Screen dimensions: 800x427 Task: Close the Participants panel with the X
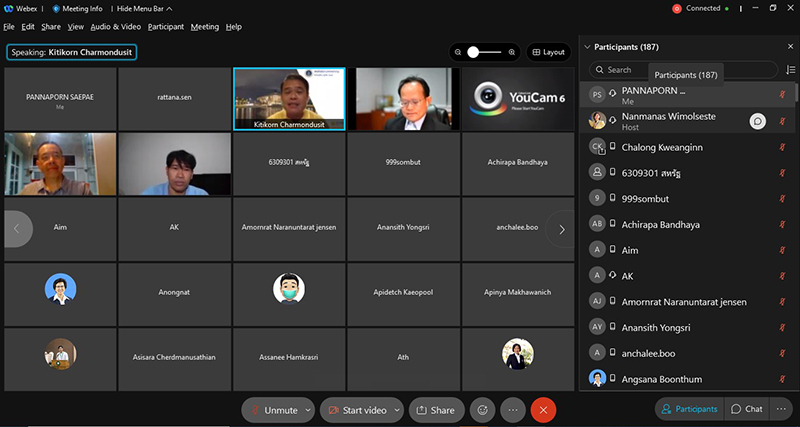[x=786, y=47]
